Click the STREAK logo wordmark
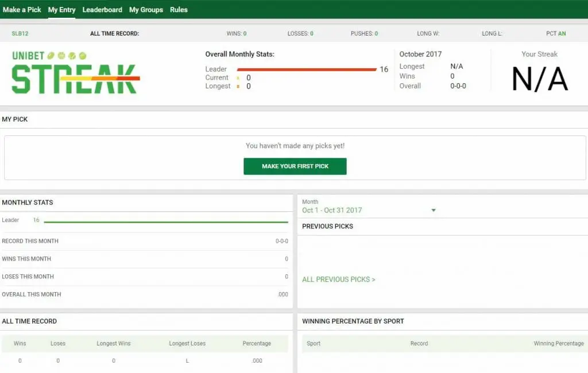Screen dimensions: 588x373 (x=75, y=79)
